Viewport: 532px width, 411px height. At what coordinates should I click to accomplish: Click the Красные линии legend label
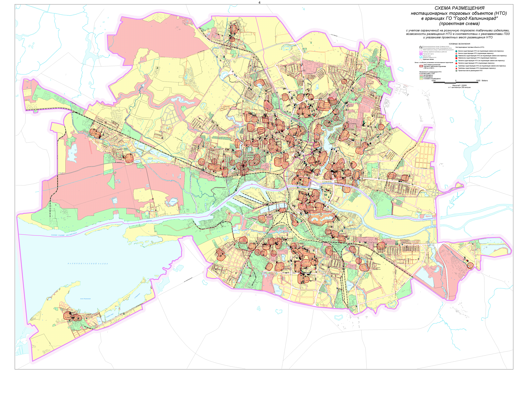click(428, 59)
